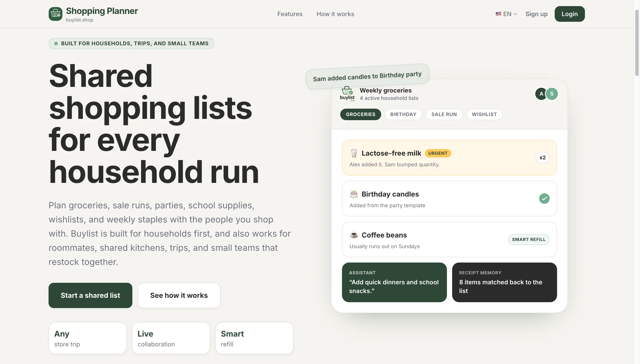Screen dimensions: 640x364
Task: Click Start a shared list button
Action: click(x=90, y=295)
